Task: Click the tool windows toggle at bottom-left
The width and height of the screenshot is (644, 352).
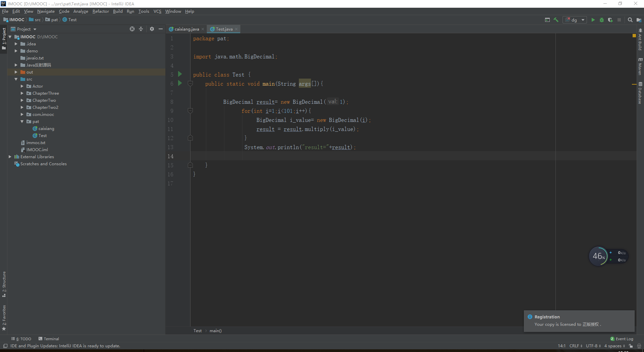Action: coord(5,346)
